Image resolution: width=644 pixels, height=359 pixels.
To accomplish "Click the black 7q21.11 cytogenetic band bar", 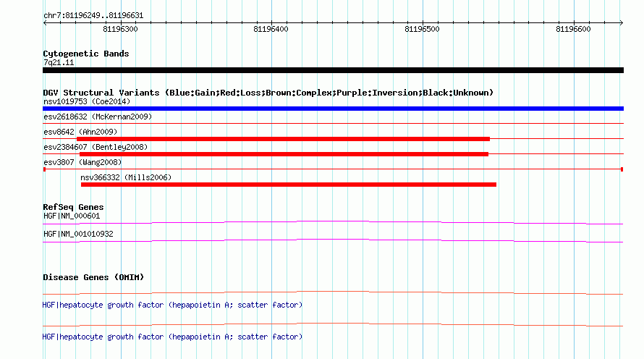I will point(333,70).
